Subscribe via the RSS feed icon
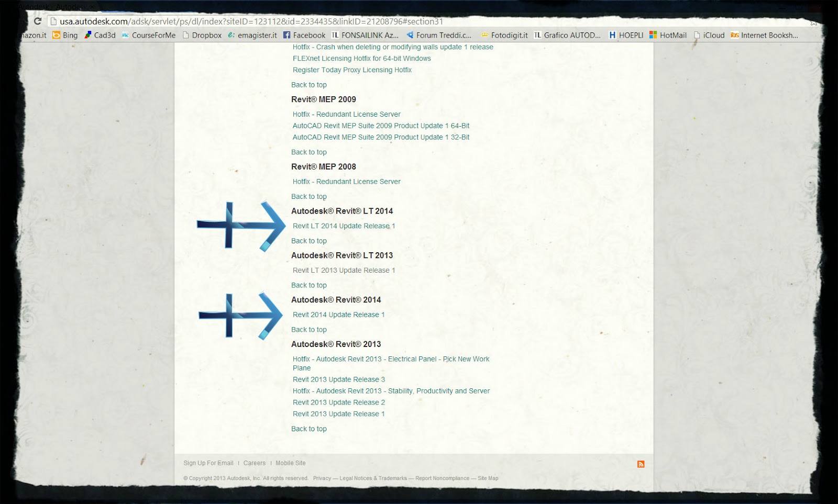The image size is (838, 504). point(641,463)
